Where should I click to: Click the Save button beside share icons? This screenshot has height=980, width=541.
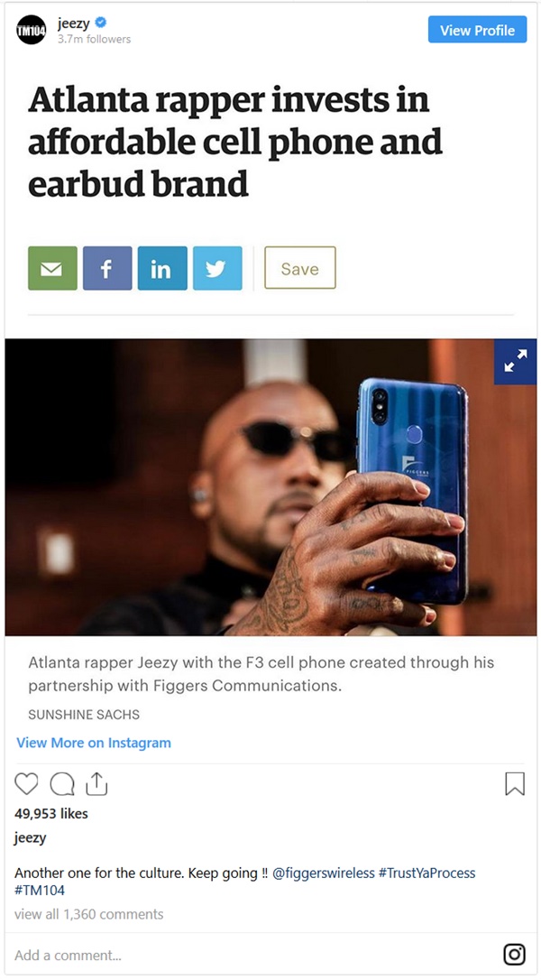[x=300, y=268]
